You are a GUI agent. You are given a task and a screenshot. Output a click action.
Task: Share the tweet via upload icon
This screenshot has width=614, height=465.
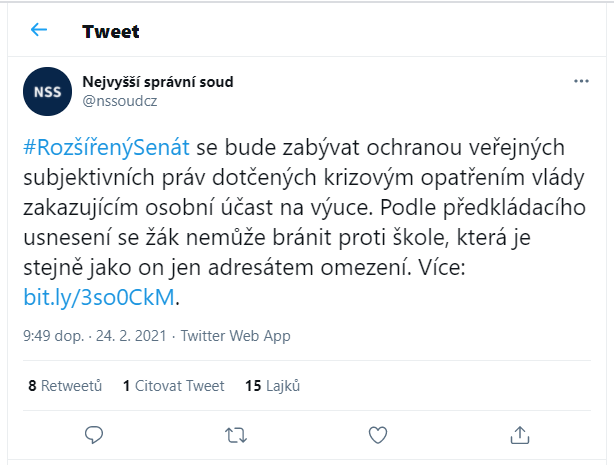point(520,435)
